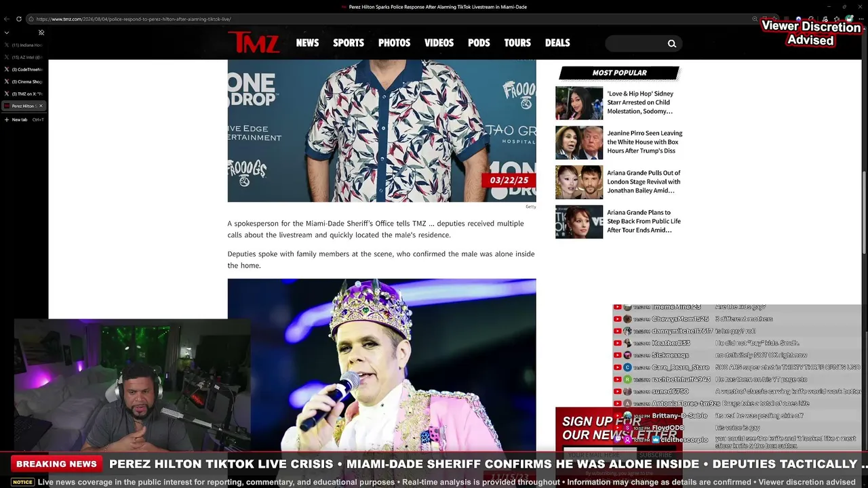Click the '03/22/25' date badge on the photo
Image resolution: width=868 pixels, height=488 pixels.
[509, 180]
